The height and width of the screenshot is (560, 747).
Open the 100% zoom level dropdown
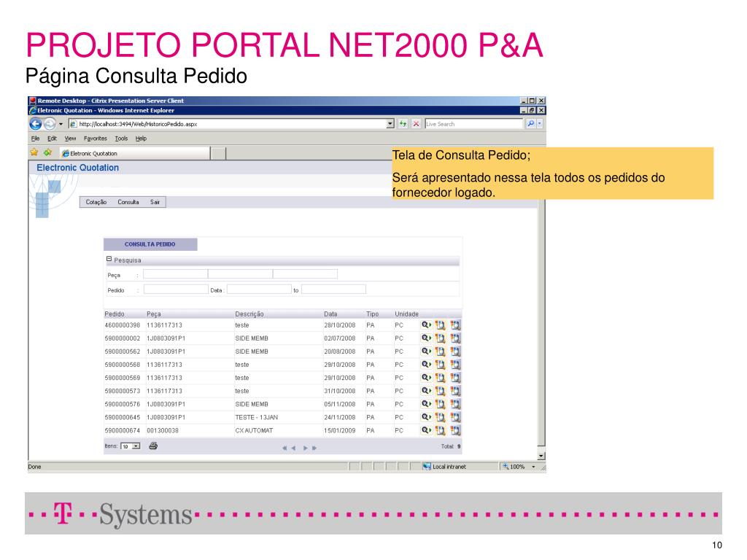[x=533, y=467]
